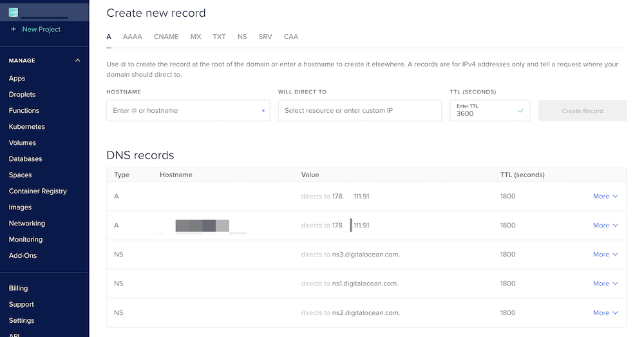Viewport: 644px width, 337px height.
Task: Click the checkmark icon in TTL field
Action: [x=521, y=111]
